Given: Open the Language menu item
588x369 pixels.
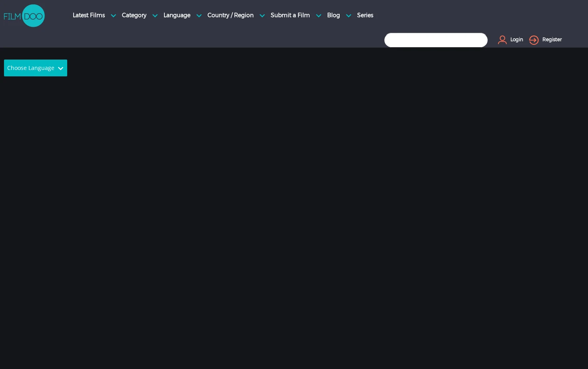Looking at the screenshot, I should pos(177,15).
